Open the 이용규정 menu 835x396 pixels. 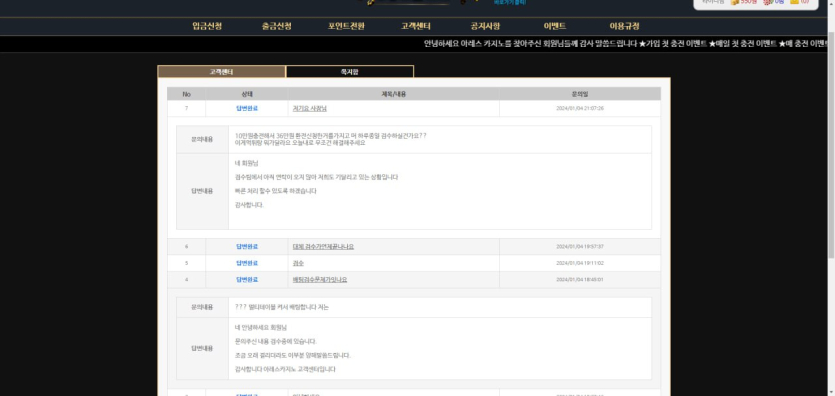coord(624,26)
